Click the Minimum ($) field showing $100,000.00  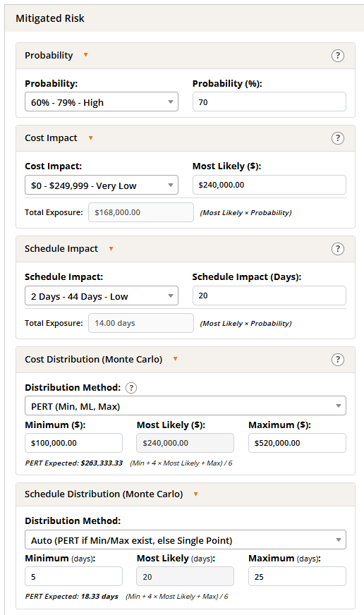click(x=74, y=443)
